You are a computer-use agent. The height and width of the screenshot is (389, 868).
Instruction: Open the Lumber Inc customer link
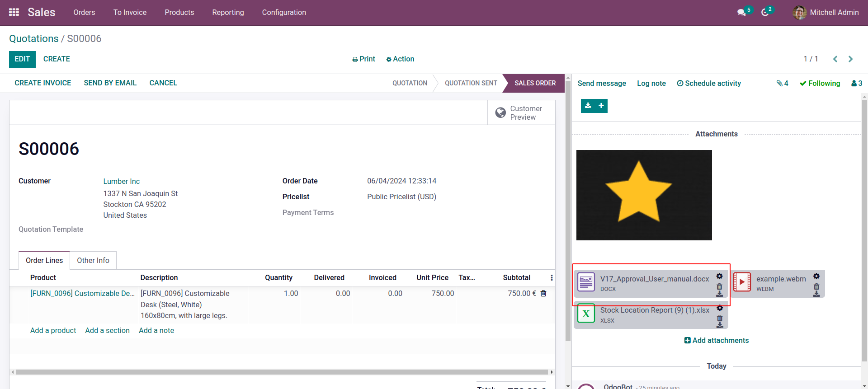point(122,181)
